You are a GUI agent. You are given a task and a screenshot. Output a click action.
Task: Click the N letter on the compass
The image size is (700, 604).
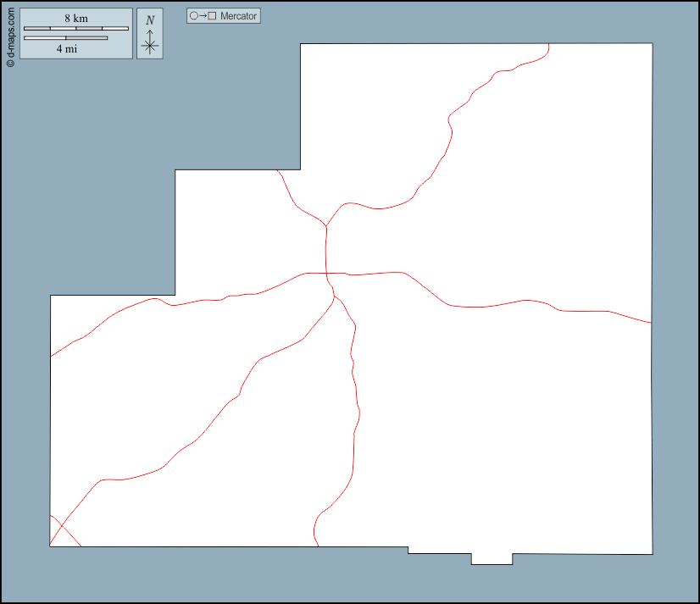(150, 20)
